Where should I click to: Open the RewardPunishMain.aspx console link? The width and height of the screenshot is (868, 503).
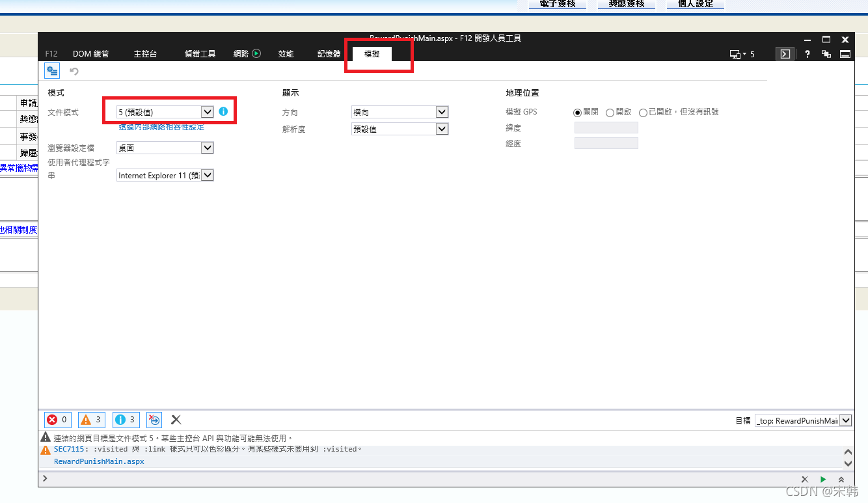pos(99,461)
